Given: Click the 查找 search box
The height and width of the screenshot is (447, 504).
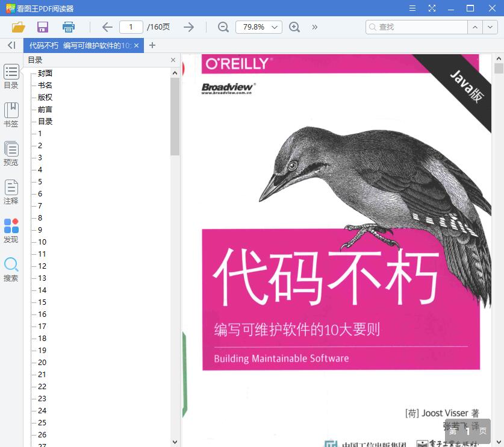Looking at the screenshot, I should click(417, 27).
